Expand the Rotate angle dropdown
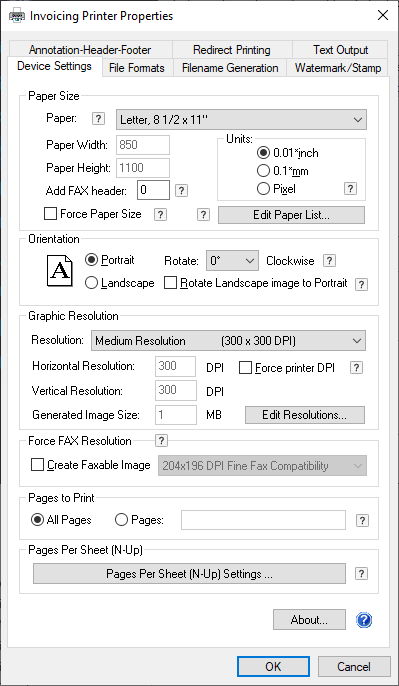Screen dimensions: 399x686 (x=232, y=261)
